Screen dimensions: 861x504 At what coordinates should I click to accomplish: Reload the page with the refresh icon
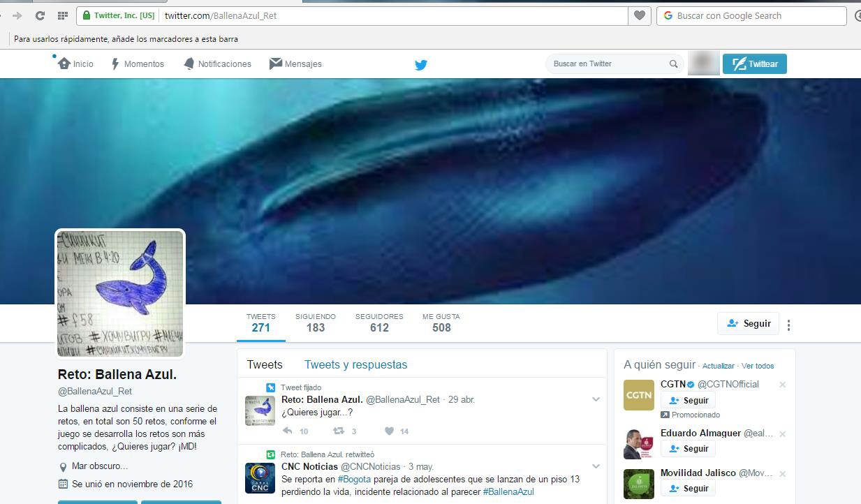[x=40, y=15]
